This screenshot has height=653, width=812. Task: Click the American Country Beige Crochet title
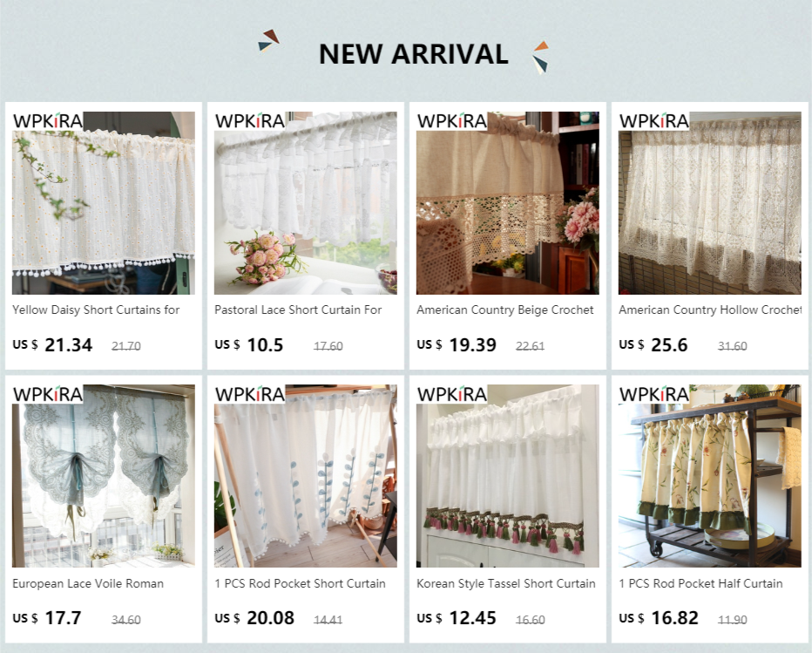coord(505,309)
